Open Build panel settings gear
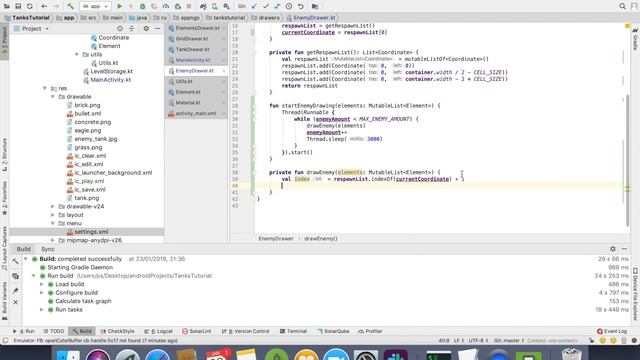Viewport: 640px width, 360px height. [613, 249]
